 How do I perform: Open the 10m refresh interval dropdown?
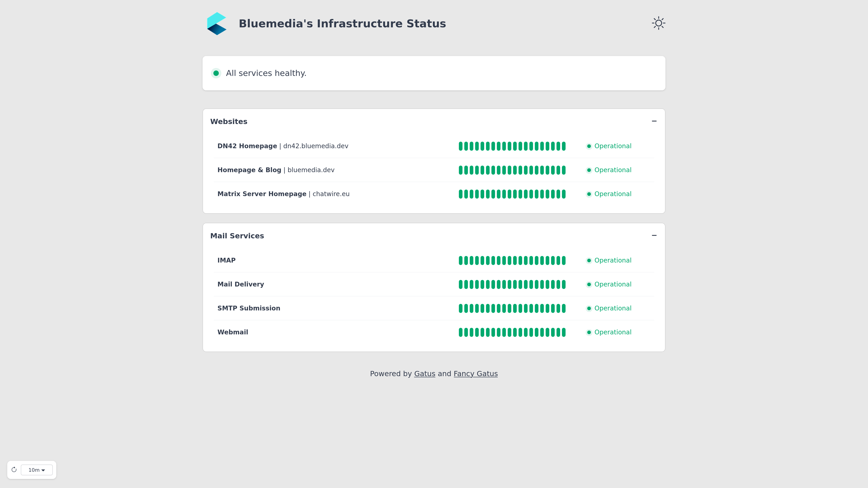coord(37,470)
